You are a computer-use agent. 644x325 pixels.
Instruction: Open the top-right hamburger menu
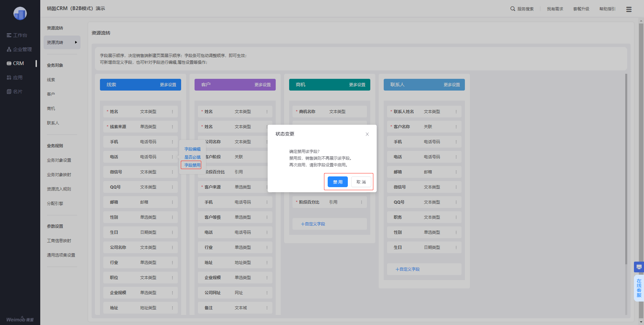pyautogui.click(x=629, y=9)
